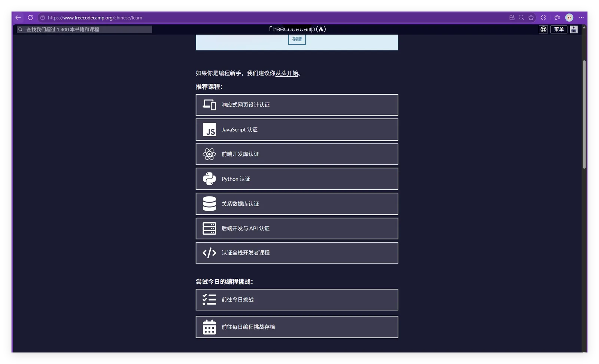Click the checklist icon for today's challenge
The height and width of the screenshot is (364, 599).
click(209, 300)
